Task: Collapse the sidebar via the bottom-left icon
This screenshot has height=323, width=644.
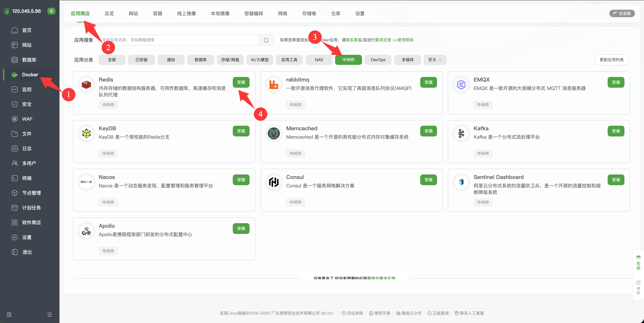Action: [x=9, y=314]
